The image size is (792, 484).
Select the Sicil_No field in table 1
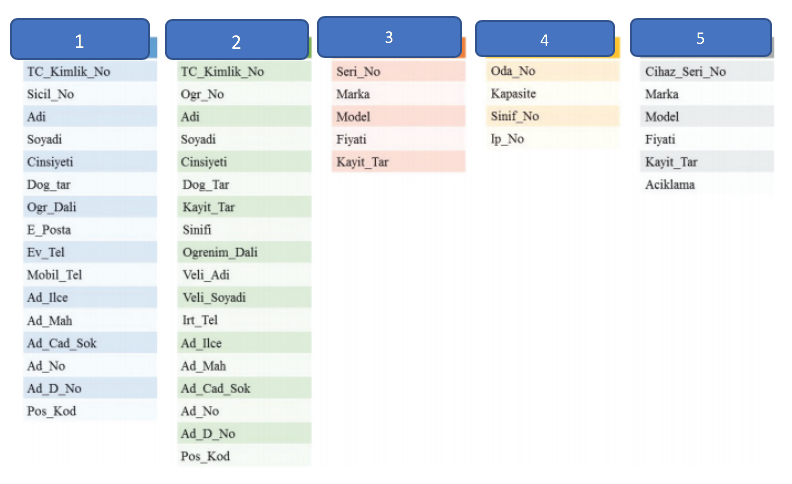[x=90, y=94]
